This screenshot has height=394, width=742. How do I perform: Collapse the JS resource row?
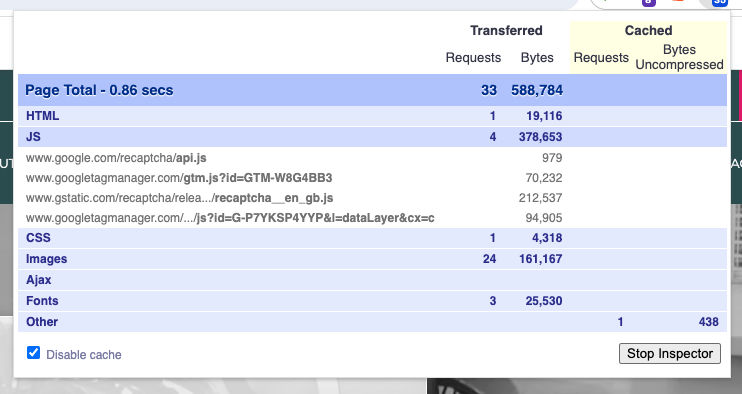coord(372,137)
